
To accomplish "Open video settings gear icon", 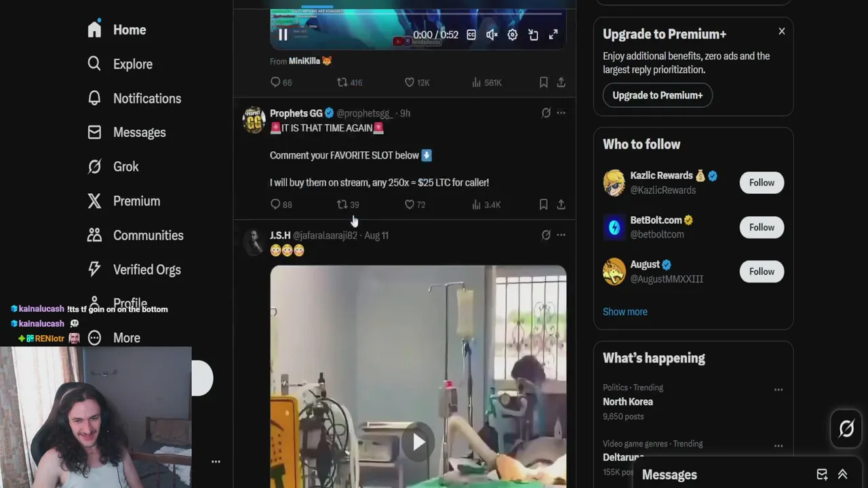I will coord(513,35).
